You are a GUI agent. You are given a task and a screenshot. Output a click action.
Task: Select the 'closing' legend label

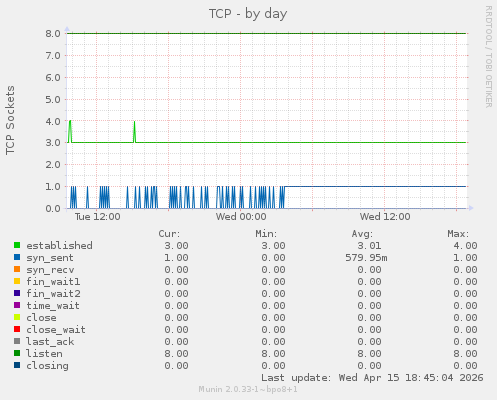[47, 366]
